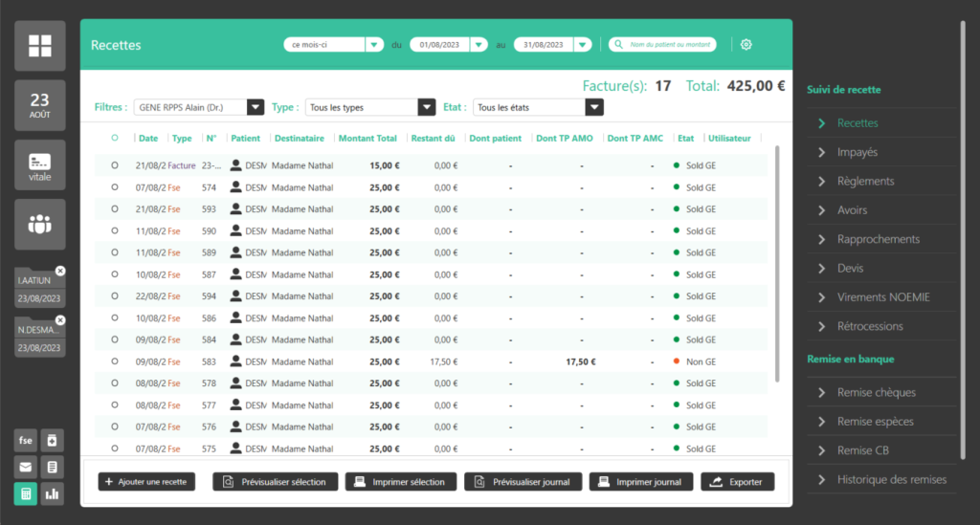Expand the 'ce mois-ci' period dropdown
Screen dimensions: 980x525
[x=374, y=45]
